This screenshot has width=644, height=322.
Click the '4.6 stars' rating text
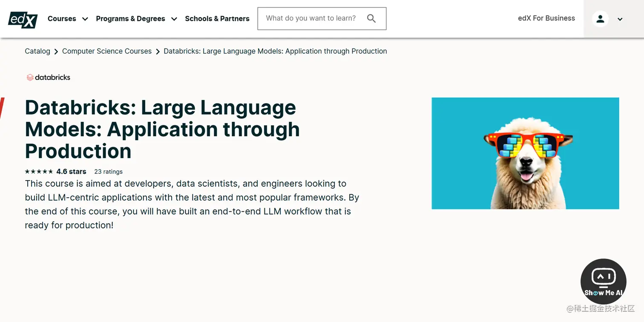pyautogui.click(x=71, y=172)
